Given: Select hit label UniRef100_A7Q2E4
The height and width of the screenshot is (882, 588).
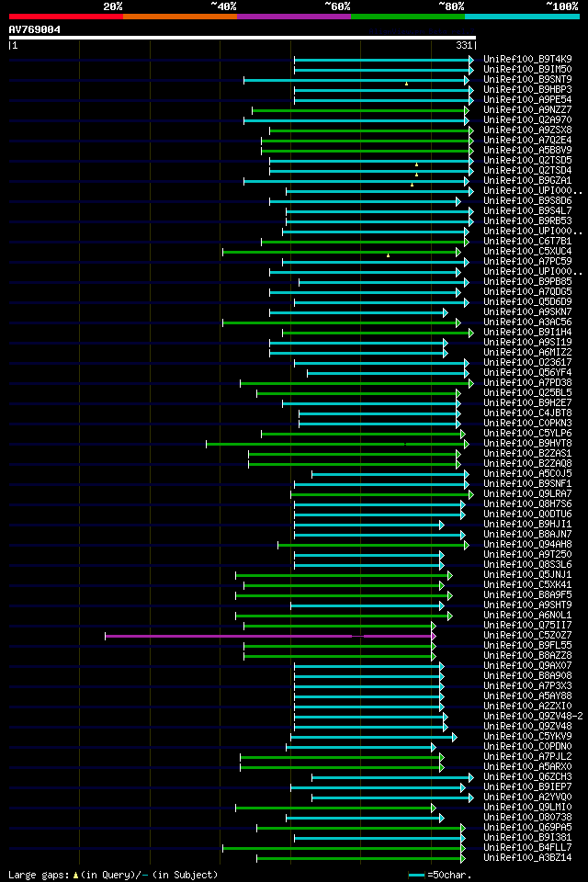Looking at the screenshot, I should (527, 140).
